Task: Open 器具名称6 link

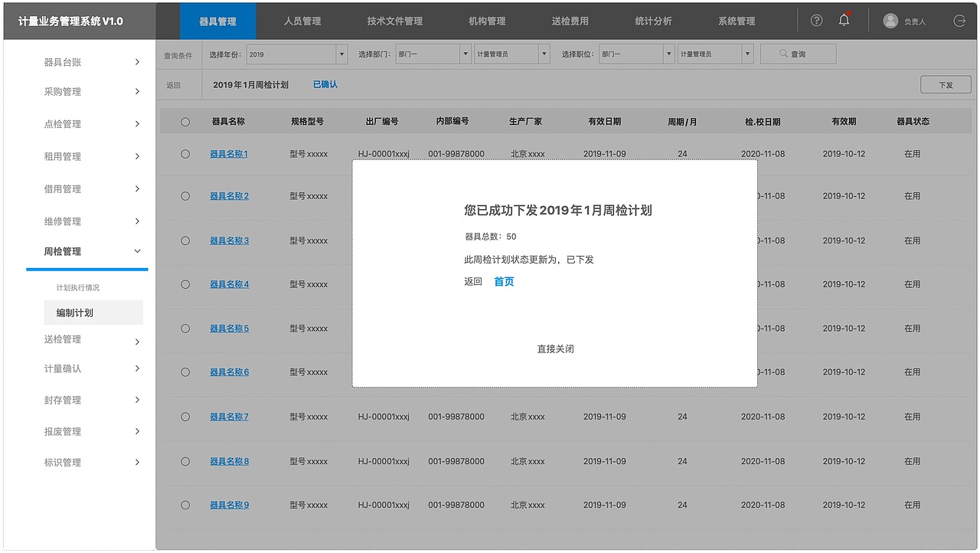Action: (x=229, y=372)
